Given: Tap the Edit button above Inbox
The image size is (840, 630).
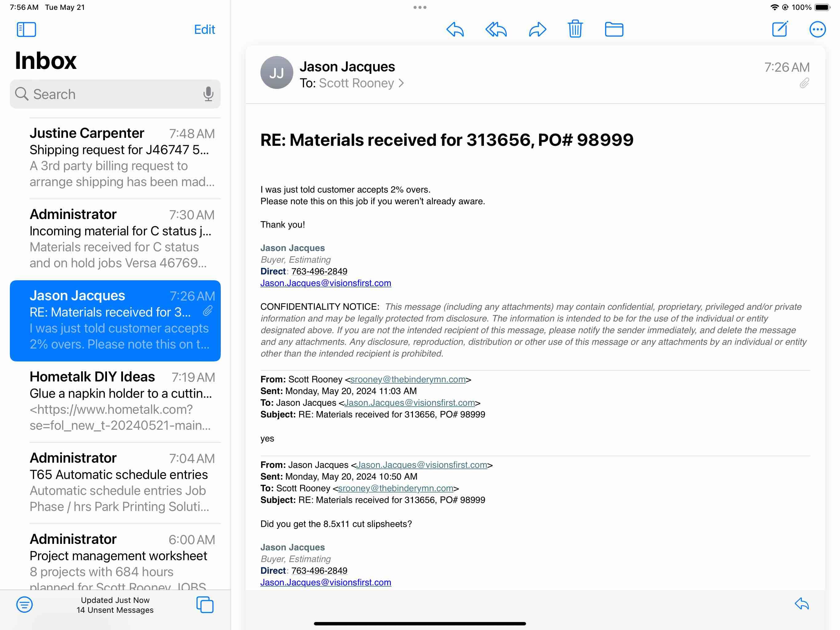Looking at the screenshot, I should (x=204, y=29).
